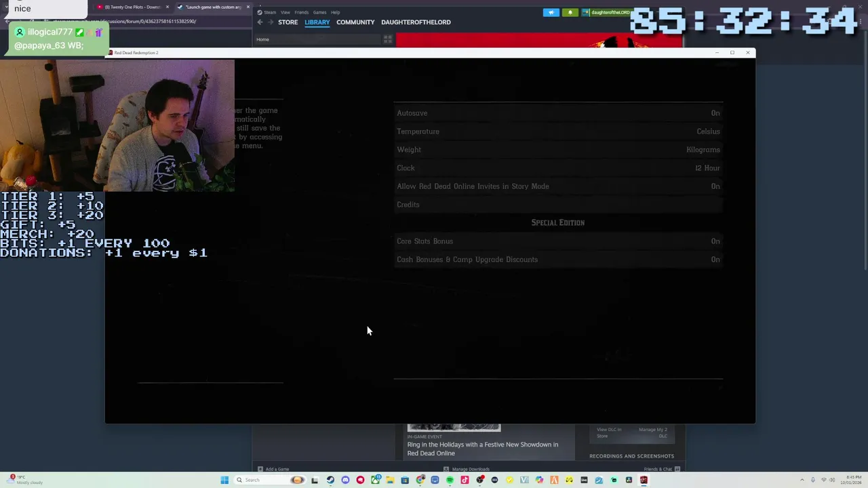Screen dimensions: 868x488
Task: Open Spotify from the taskbar
Action: pyautogui.click(x=450, y=480)
